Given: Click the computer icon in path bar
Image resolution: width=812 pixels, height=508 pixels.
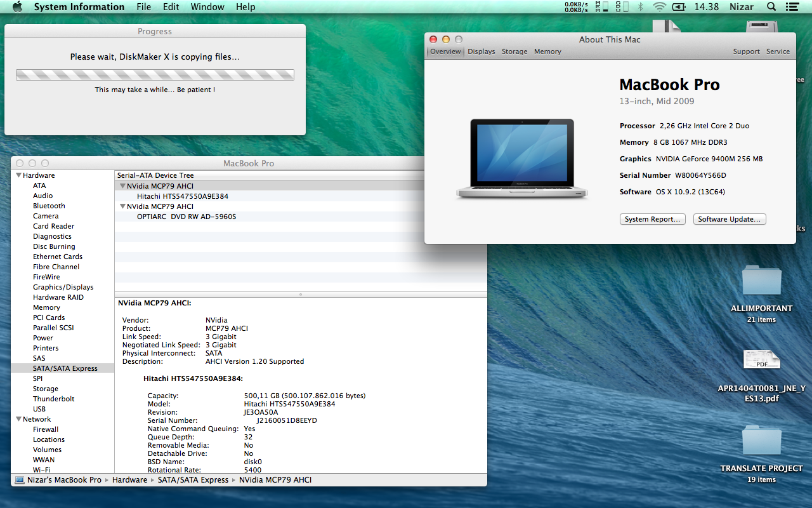Looking at the screenshot, I should point(19,480).
